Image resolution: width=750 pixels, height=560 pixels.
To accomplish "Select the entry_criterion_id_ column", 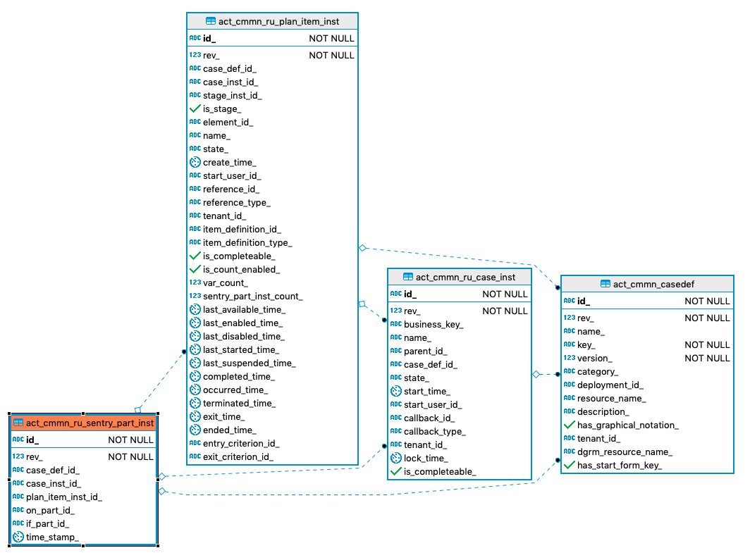I will click(241, 444).
